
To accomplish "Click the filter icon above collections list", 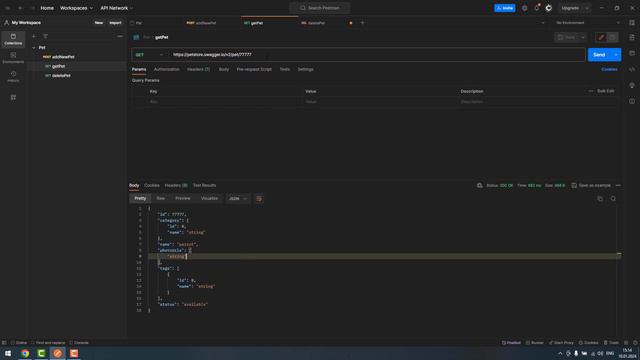I will tap(45, 36).
